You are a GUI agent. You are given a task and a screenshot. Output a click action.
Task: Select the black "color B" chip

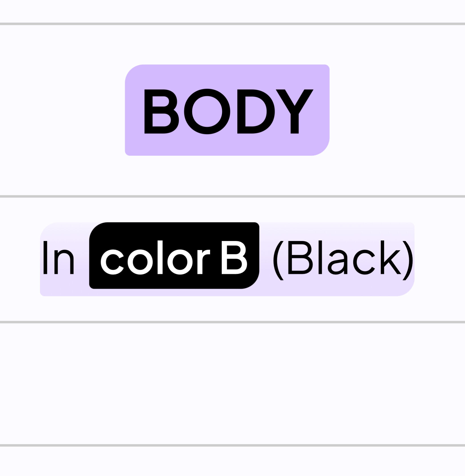(x=174, y=255)
